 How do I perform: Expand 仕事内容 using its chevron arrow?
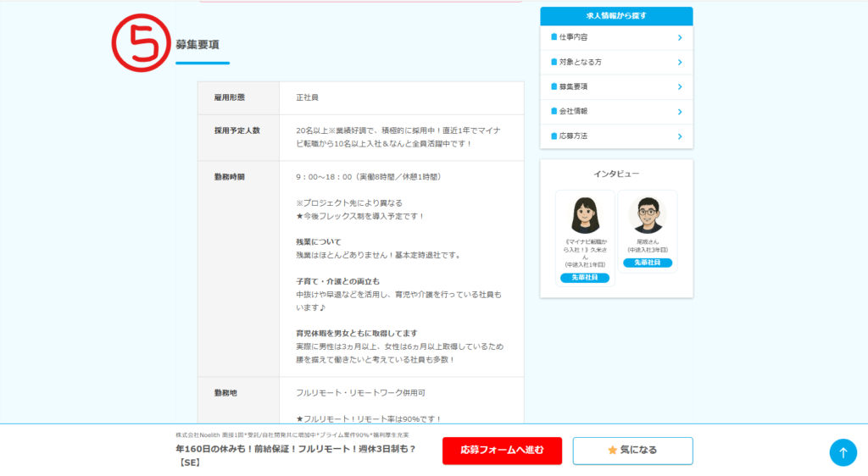(680, 37)
